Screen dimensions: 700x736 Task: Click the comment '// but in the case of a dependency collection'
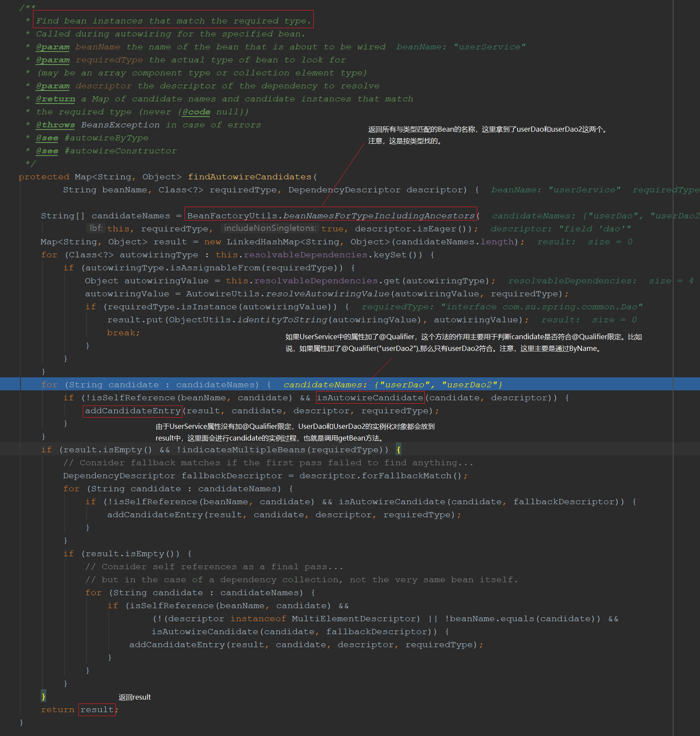pos(302,580)
